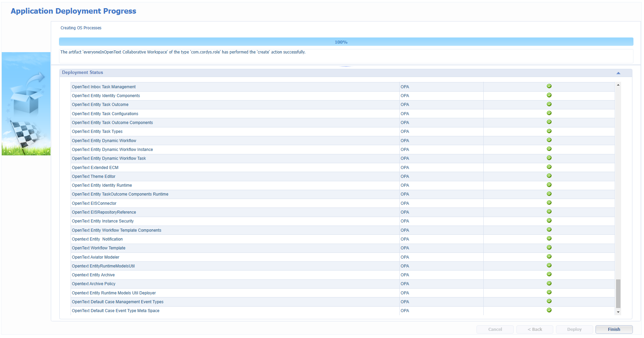
Task: Click OPA cell in Opentext Entity Archive row
Action: point(441,275)
